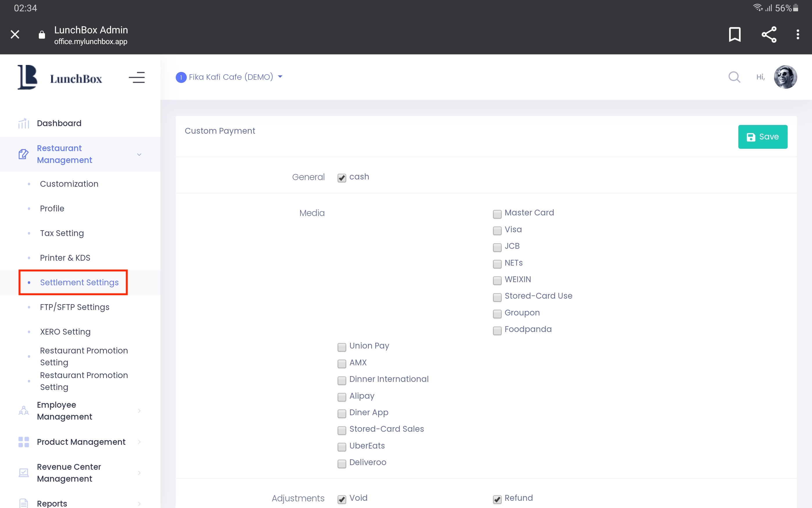Click the Dashboard chart icon
This screenshot has height=508, width=812.
pos(23,123)
